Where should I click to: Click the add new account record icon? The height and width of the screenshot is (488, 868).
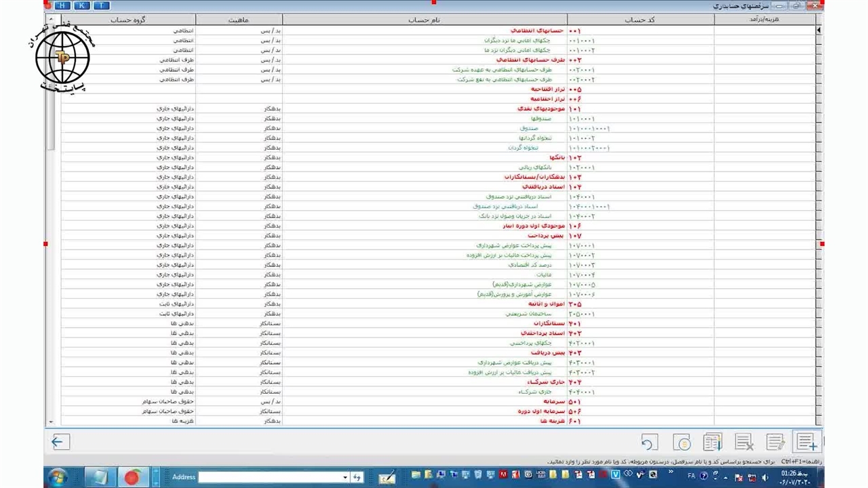click(x=807, y=443)
